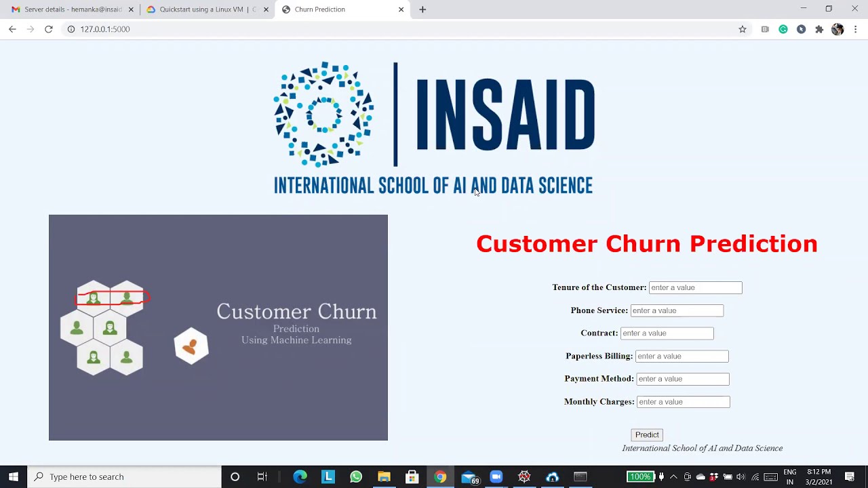Open the clock showing 8:12 PM
The width and height of the screenshot is (868, 488).
click(819, 476)
